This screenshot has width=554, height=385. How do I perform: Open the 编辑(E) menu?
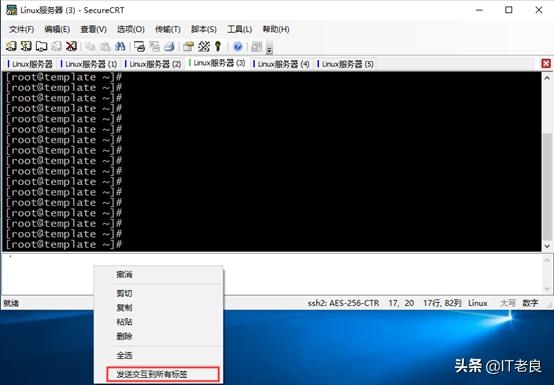click(x=57, y=29)
